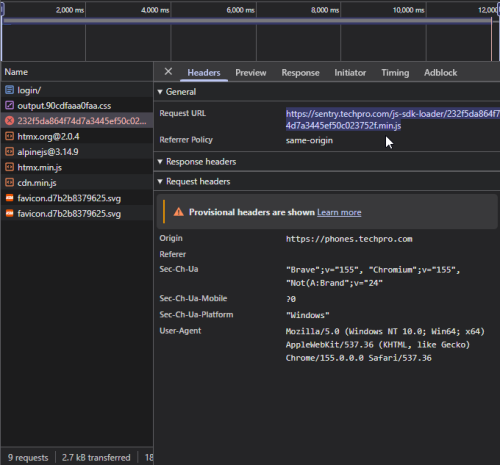The image size is (500, 465).
Task: Click the red error icon of failed 232f5da864f request
Action: [10, 121]
